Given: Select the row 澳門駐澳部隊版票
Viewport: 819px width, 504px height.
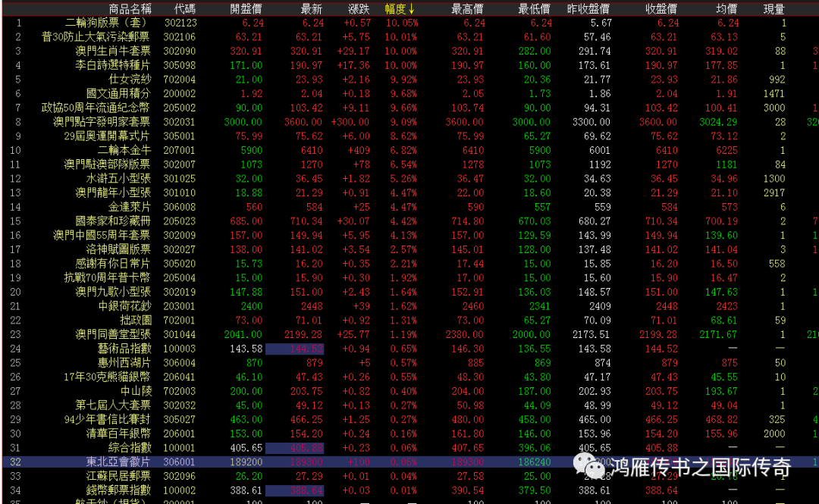Looking at the screenshot, I should (410, 164).
